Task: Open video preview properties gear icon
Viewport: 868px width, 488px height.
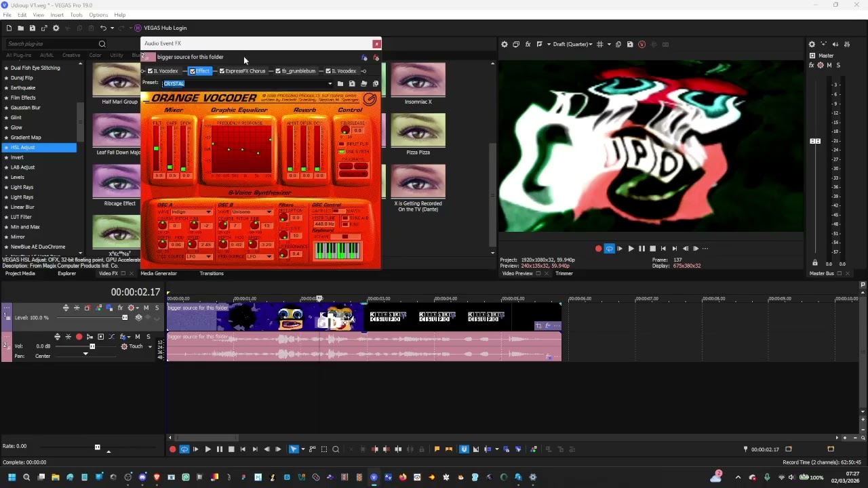Action: coord(504,44)
